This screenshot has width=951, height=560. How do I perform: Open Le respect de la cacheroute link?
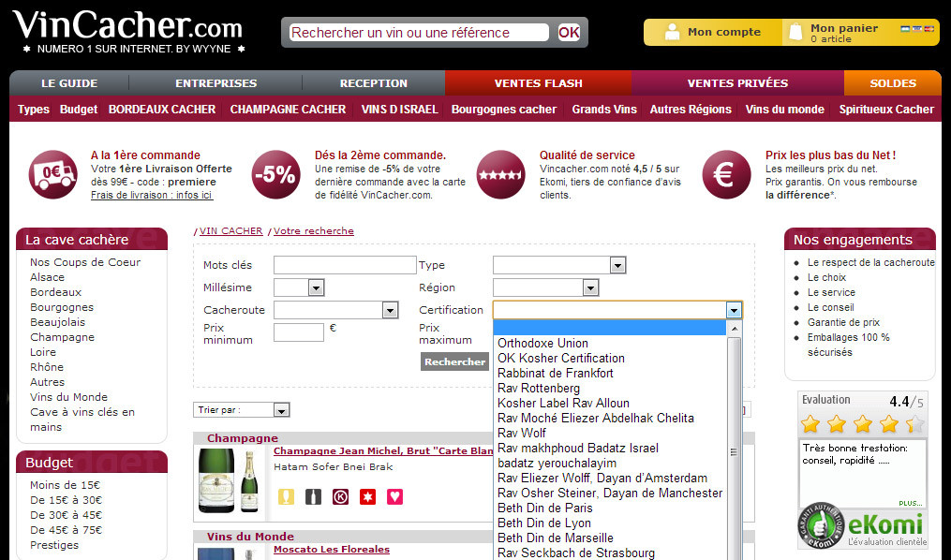click(871, 262)
